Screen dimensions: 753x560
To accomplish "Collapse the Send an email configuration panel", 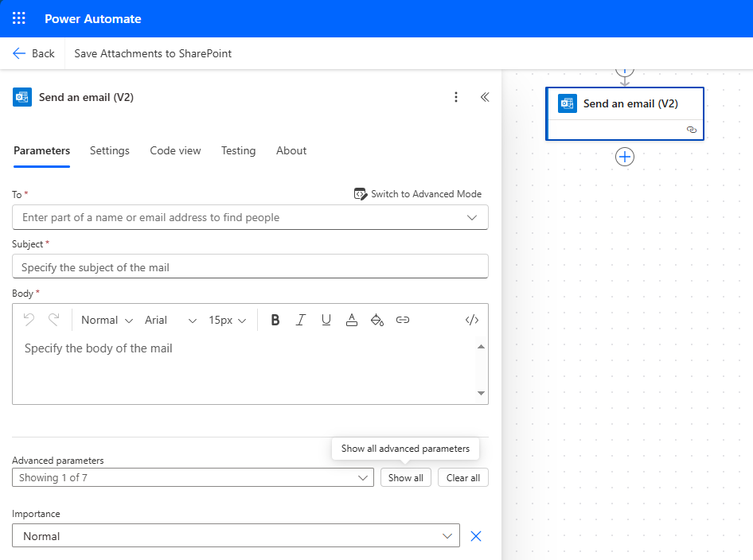I will point(485,96).
